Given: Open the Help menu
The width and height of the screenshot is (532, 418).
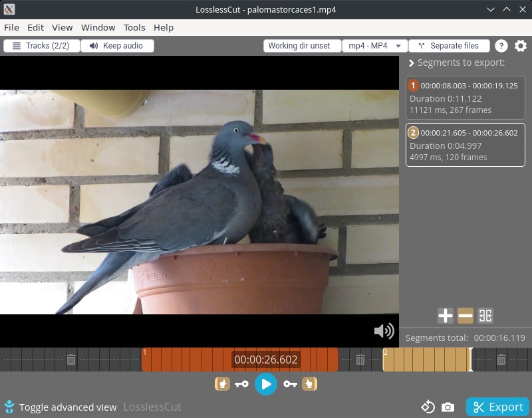Looking at the screenshot, I should click(164, 27).
